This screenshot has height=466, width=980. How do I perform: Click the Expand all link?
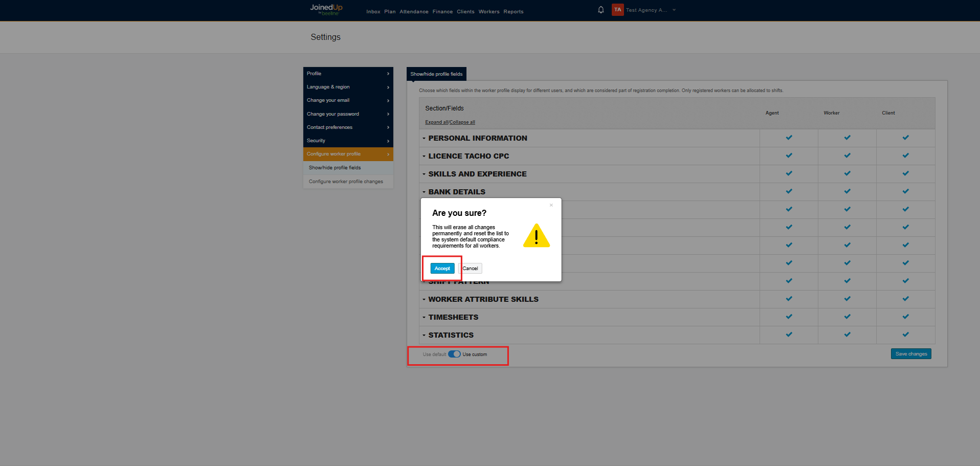[x=436, y=122]
